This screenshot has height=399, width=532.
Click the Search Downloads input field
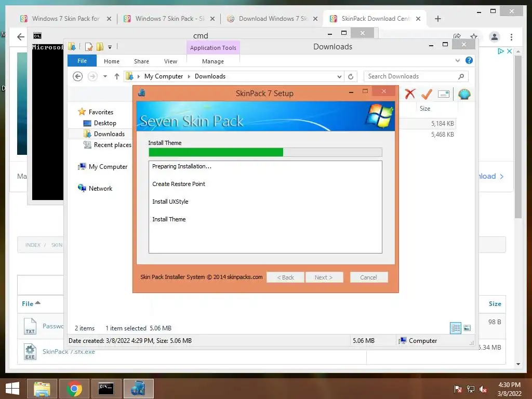coord(410,76)
